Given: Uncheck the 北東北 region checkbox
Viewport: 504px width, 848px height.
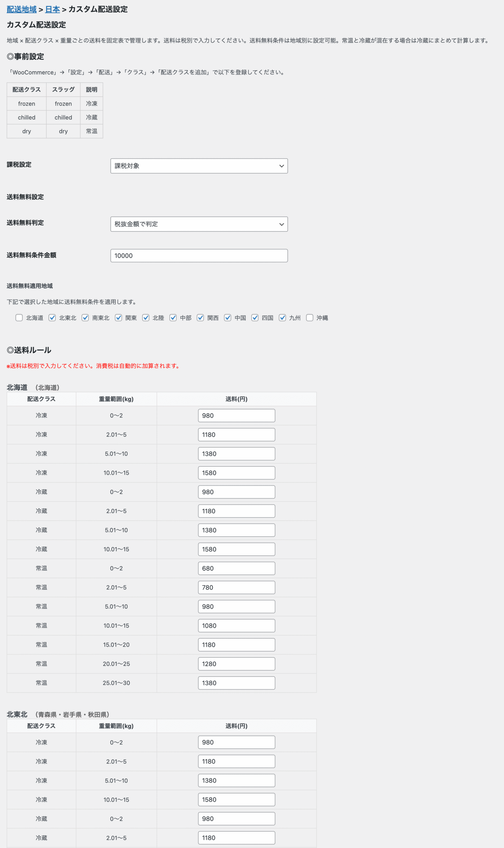Looking at the screenshot, I should pyautogui.click(x=52, y=317).
